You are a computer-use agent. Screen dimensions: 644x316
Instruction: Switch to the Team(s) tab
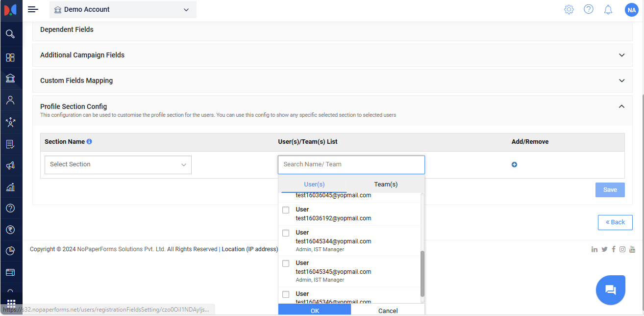[386, 184]
